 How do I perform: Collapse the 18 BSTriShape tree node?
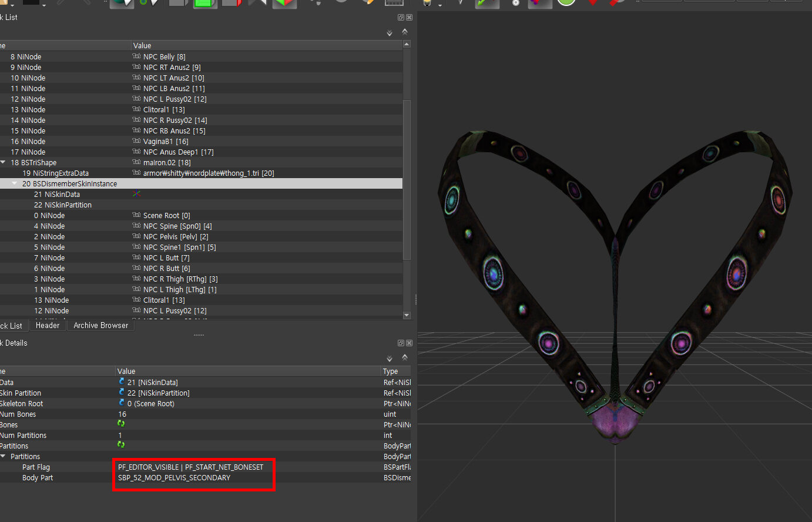pos(4,162)
